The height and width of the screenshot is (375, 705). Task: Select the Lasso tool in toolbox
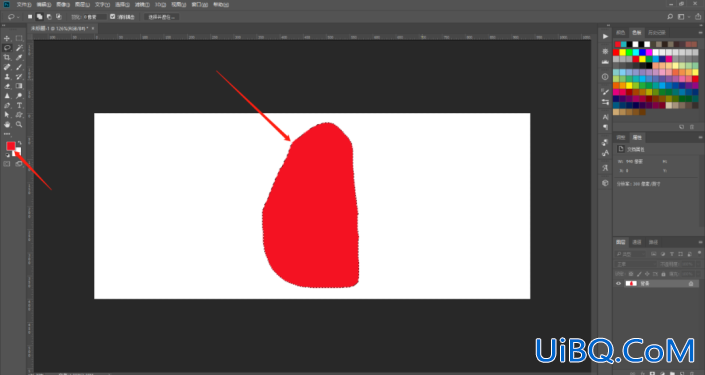(x=7, y=48)
